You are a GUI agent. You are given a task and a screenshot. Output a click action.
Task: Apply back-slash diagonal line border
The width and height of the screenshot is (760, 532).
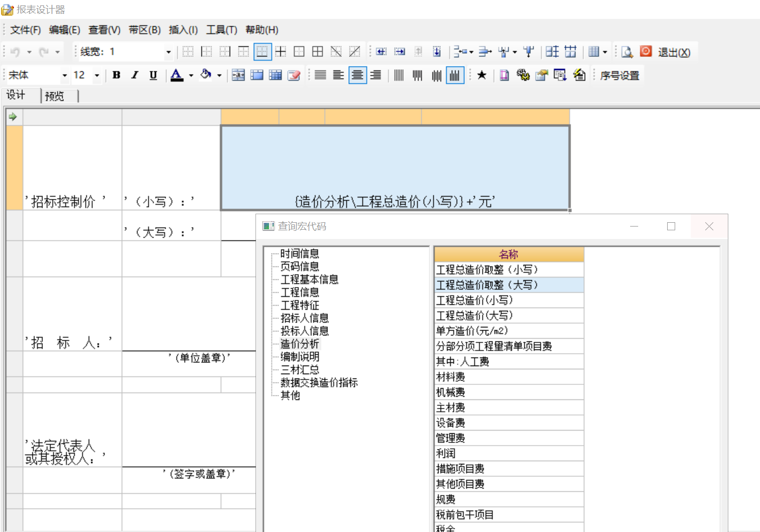pyautogui.click(x=337, y=52)
